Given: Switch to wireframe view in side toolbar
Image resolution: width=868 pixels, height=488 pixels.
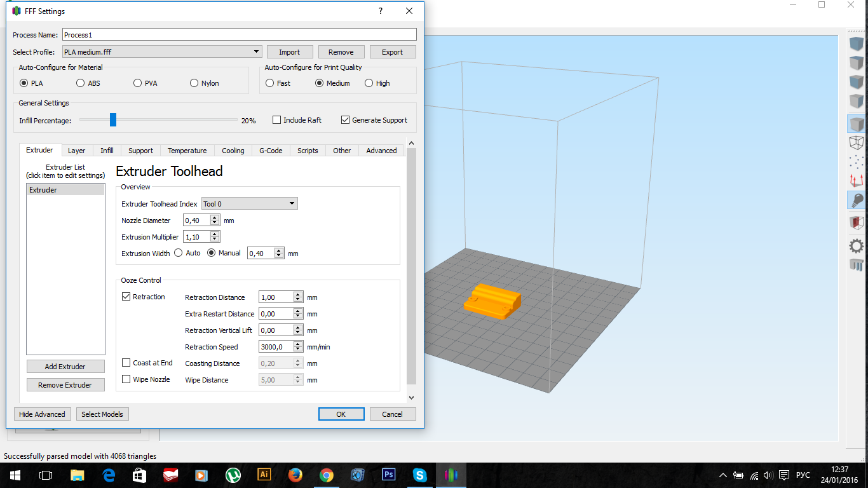Looking at the screenshot, I should (x=857, y=143).
